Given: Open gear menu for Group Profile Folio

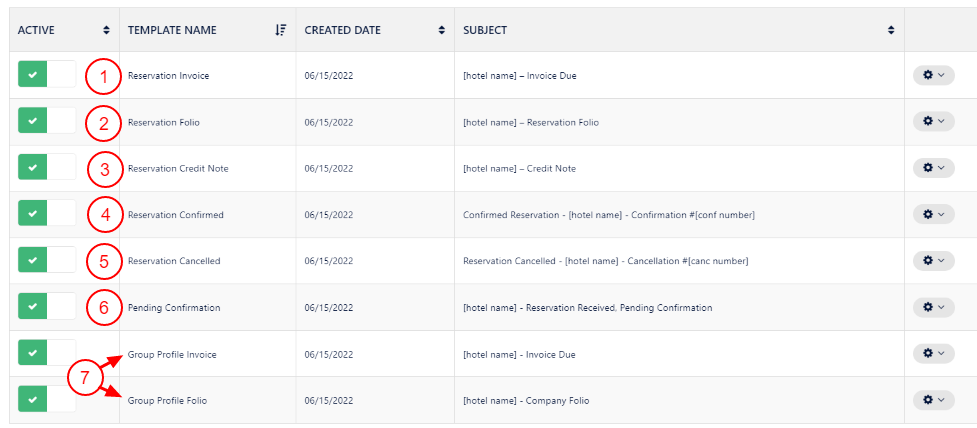Looking at the screenshot, I should (x=933, y=400).
